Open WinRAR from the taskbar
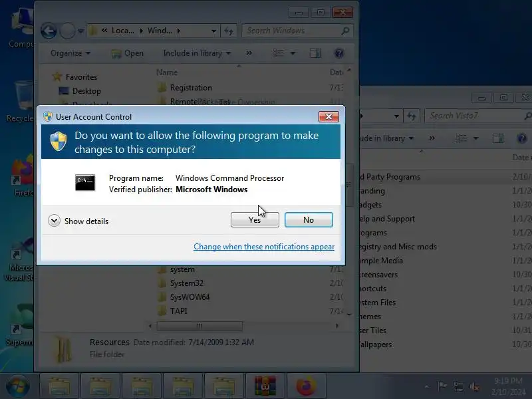 pyautogui.click(x=265, y=386)
